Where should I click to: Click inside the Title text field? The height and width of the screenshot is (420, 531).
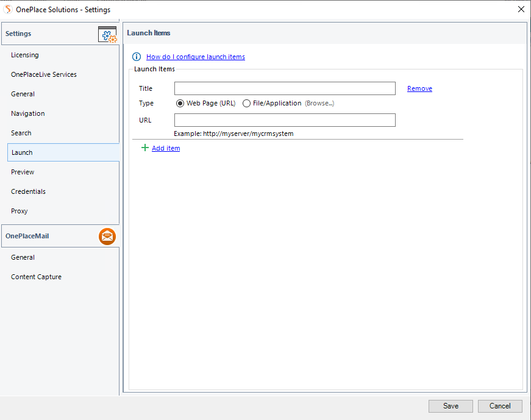tap(285, 88)
